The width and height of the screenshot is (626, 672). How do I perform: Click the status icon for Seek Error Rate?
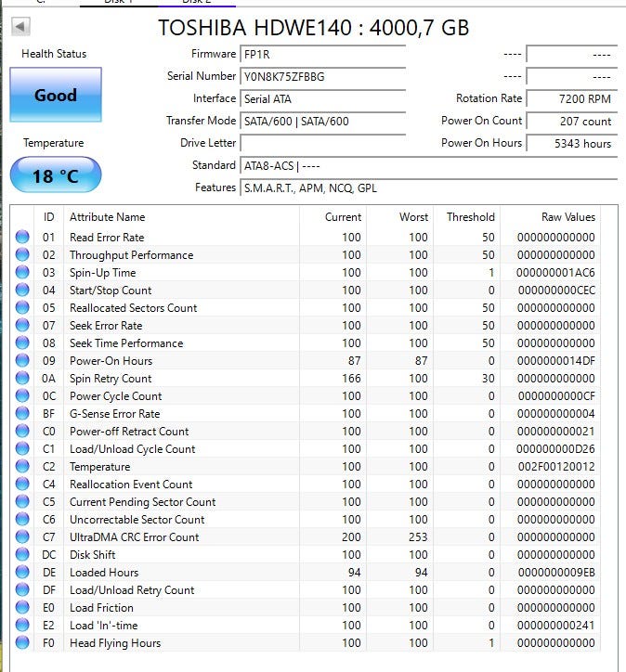click(x=22, y=325)
